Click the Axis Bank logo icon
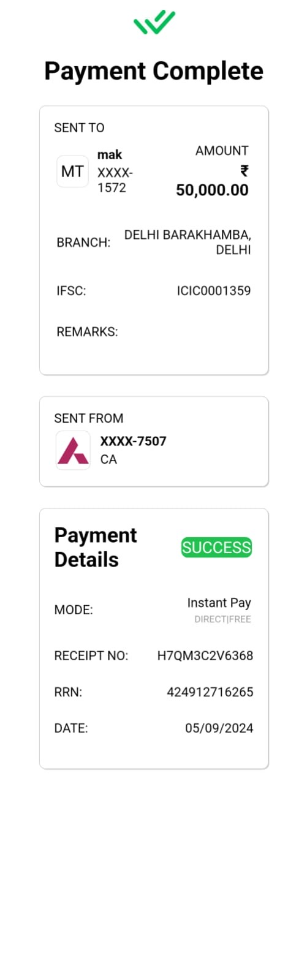This screenshot has width=307, height=980. point(73,450)
